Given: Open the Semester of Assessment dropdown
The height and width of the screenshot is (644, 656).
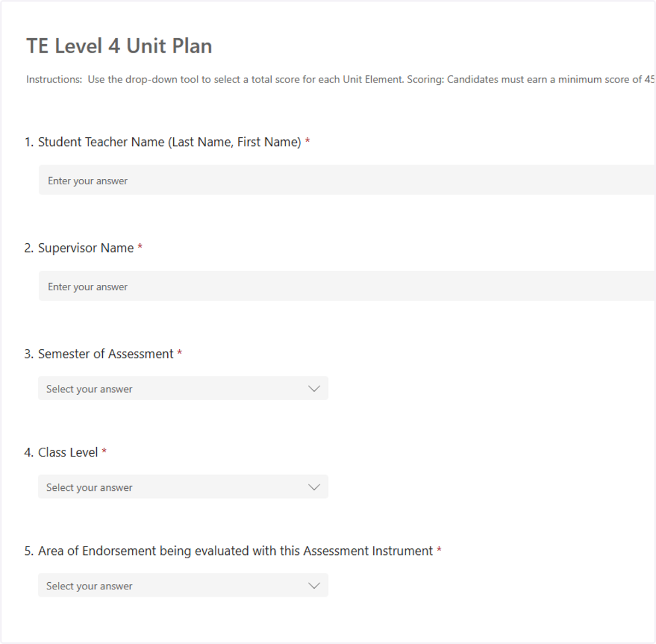Looking at the screenshot, I should click(183, 388).
